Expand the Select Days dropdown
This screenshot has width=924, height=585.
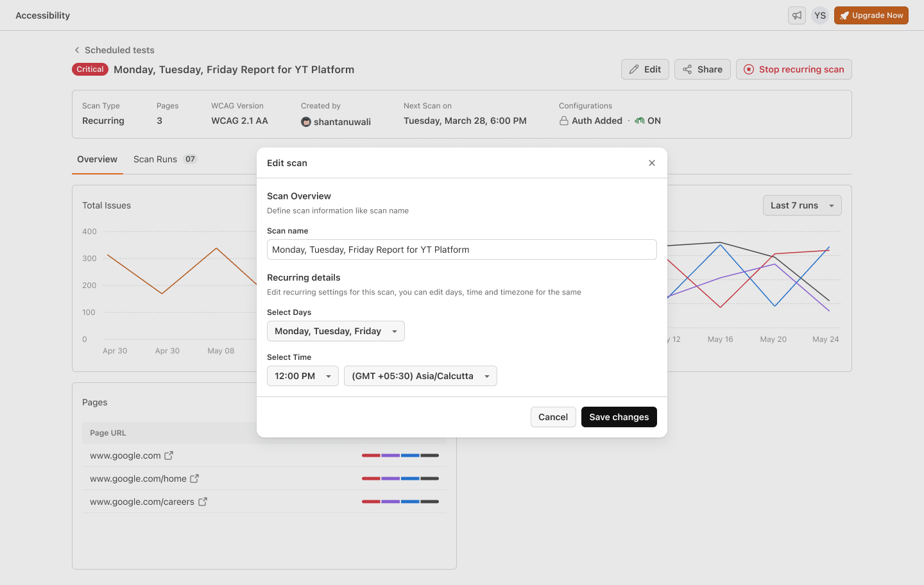(x=336, y=331)
